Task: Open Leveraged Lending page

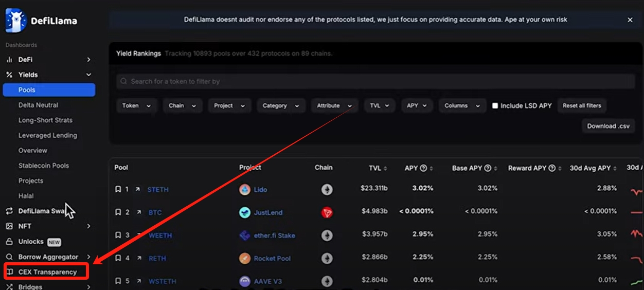Action: click(x=48, y=135)
